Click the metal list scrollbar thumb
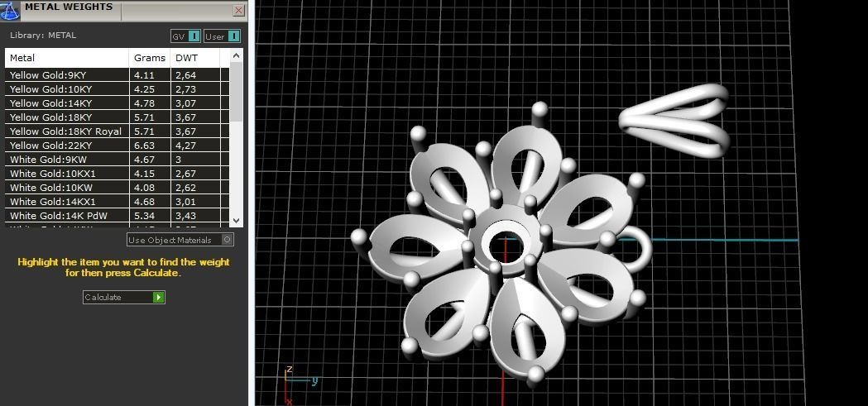Screen dimensions: 868x406 coord(236,92)
